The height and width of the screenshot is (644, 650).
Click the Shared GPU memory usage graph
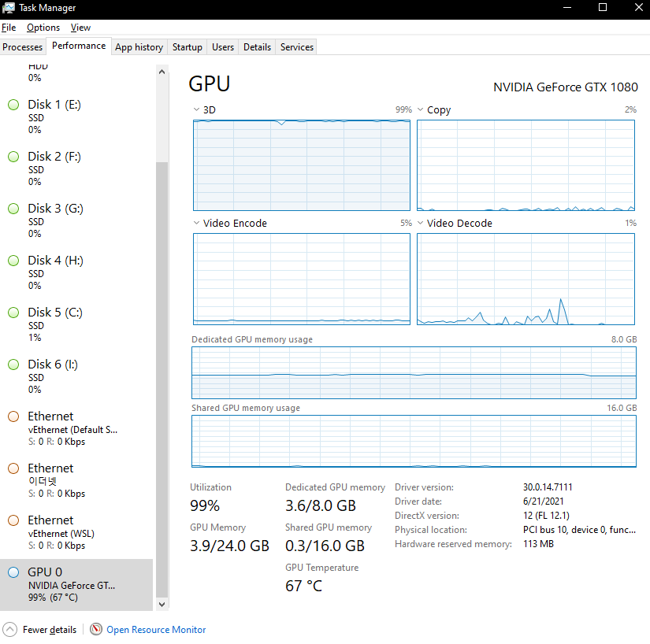414,442
